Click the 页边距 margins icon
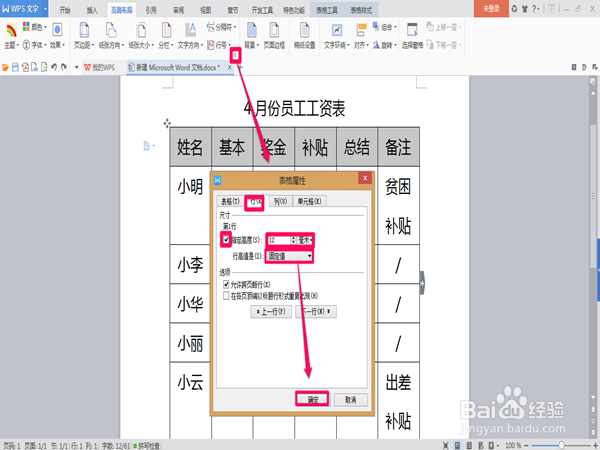 pyautogui.click(x=84, y=29)
